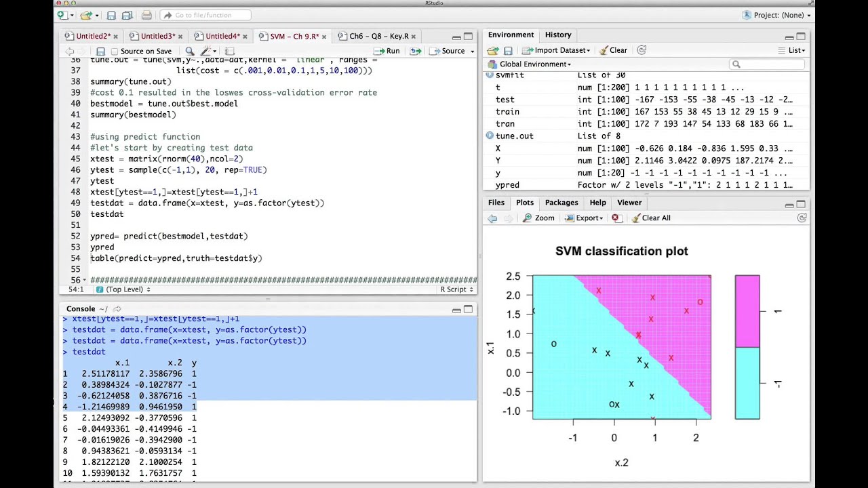
Task: Click 'train' variable row in Environment
Action: (646, 112)
